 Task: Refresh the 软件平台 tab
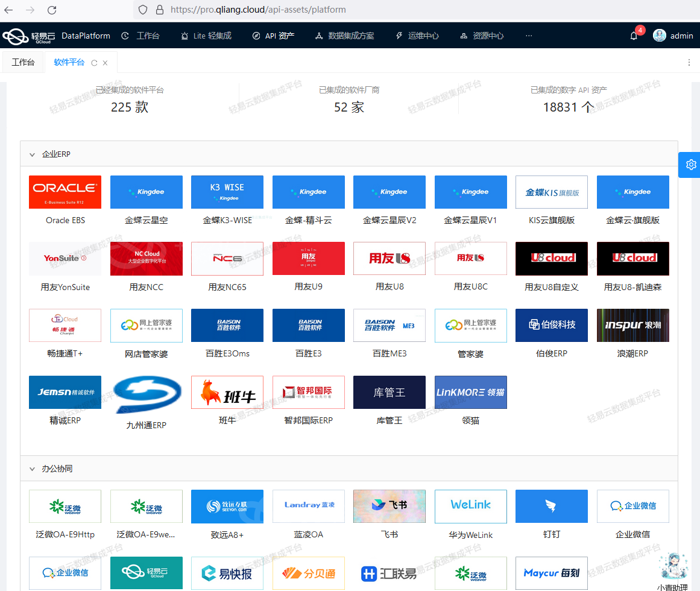(94, 63)
